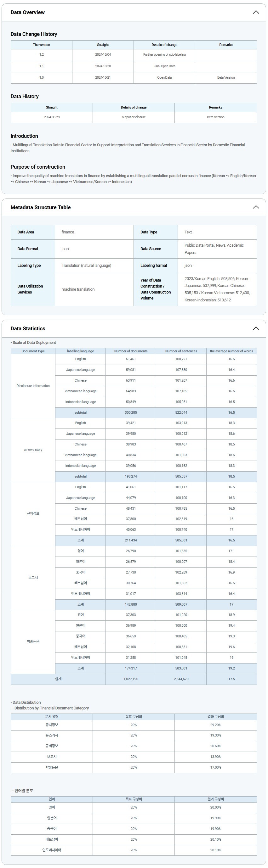This screenshot has width=268, height=868.
Task: Collapse the Metadata Structure Table chevron
Action: coord(255,207)
